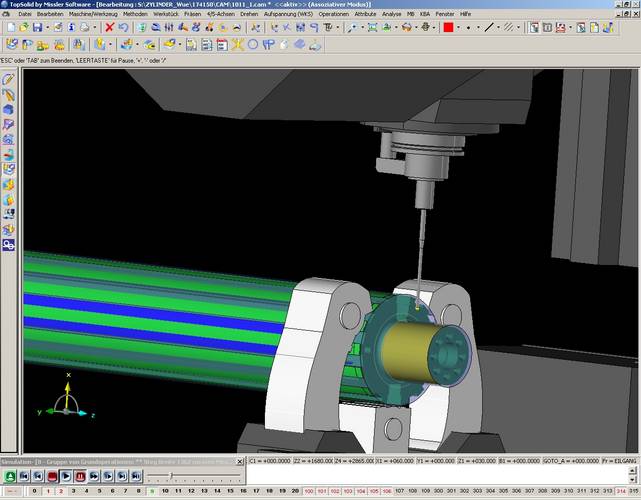Open dropdown next to red color swatch
The height and width of the screenshot is (500, 641).
pos(458,27)
